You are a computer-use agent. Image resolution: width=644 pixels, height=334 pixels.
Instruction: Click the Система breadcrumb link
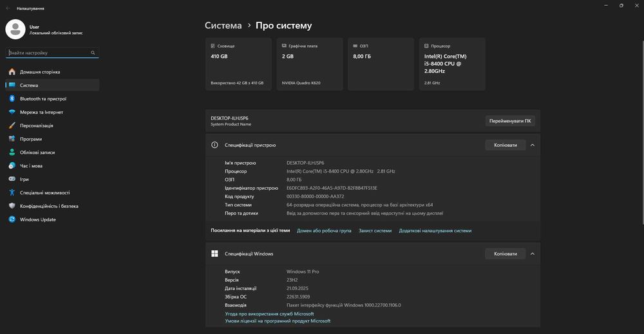pyautogui.click(x=223, y=26)
